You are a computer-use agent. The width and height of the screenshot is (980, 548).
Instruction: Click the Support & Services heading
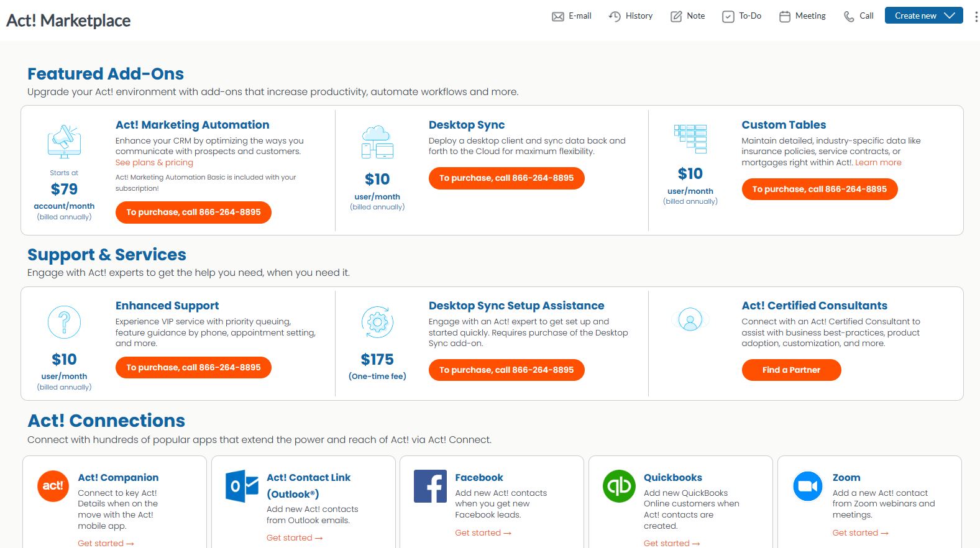(x=107, y=255)
